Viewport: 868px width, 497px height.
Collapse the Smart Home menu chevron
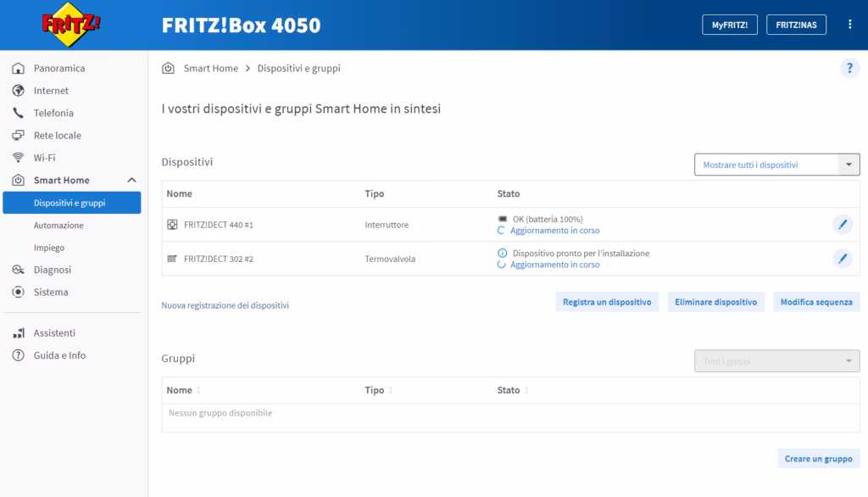[x=131, y=180]
